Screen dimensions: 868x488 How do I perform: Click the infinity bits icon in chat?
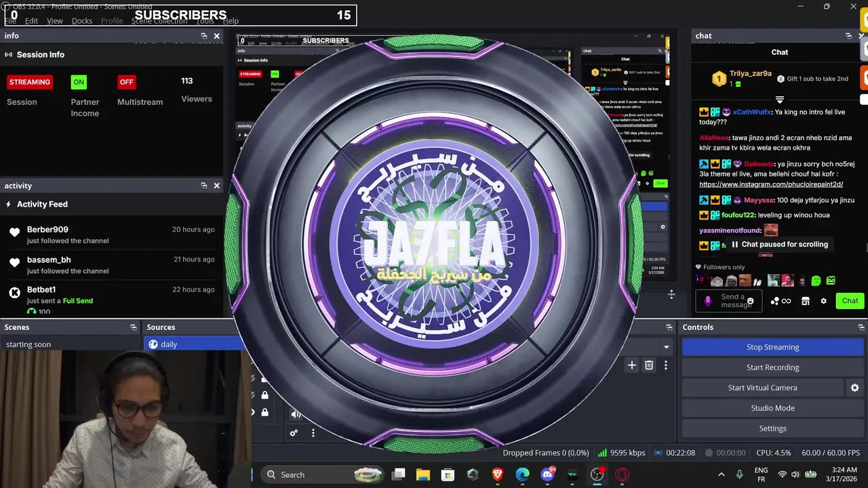[x=786, y=301]
